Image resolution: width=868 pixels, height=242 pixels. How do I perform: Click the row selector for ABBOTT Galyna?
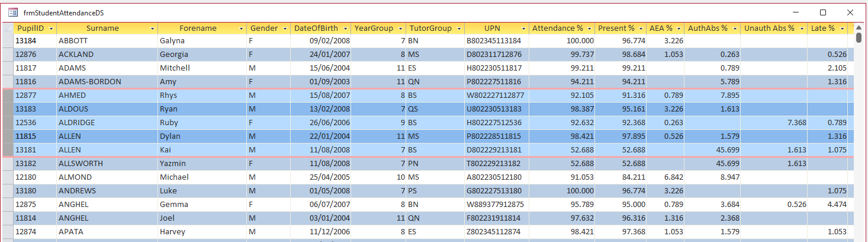click(7, 41)
